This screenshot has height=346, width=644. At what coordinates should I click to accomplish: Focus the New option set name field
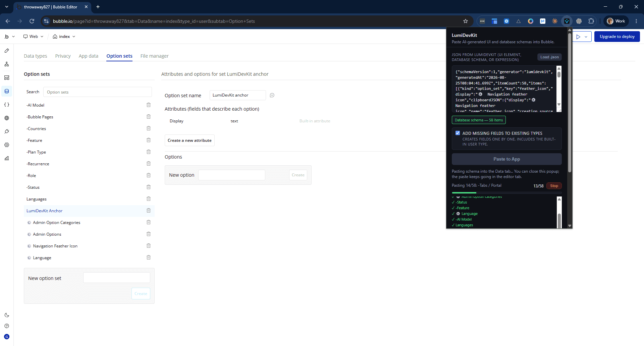(117, 278)
